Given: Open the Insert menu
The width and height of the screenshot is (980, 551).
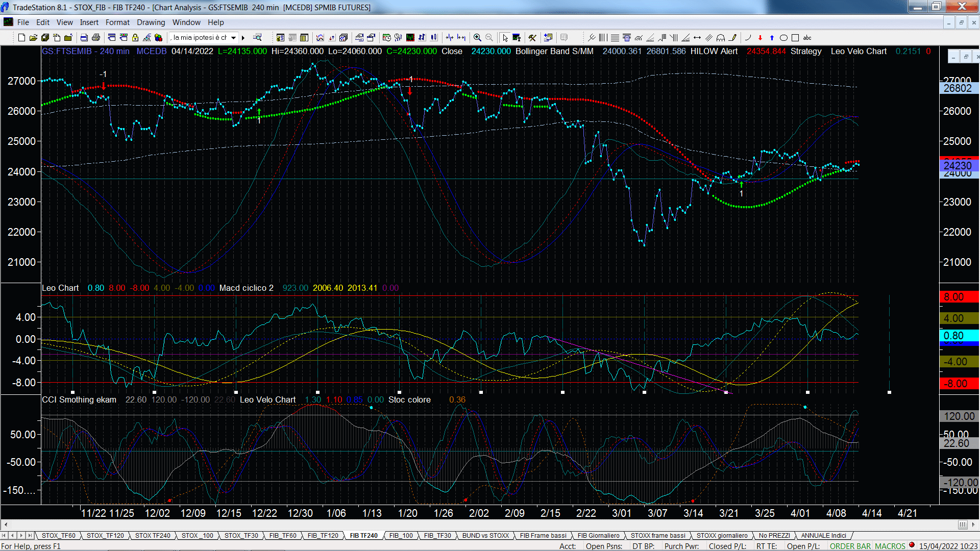Looking at the screenshot, I should point(89,22).
